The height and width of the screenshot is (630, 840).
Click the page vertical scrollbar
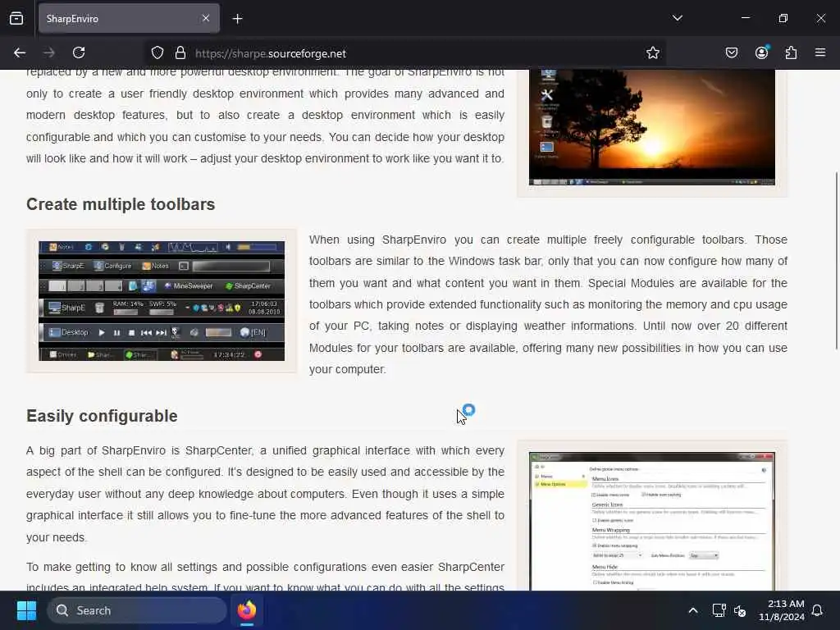click(x=836, y=261)
